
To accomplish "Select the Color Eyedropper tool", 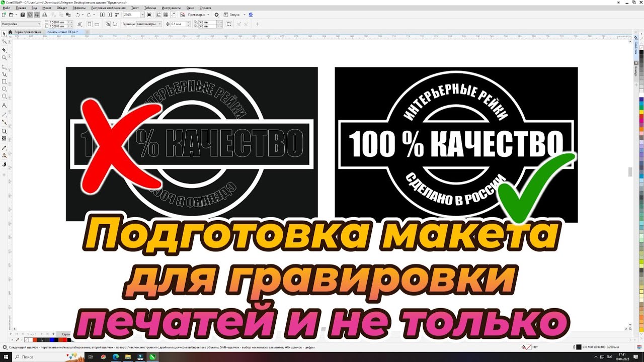I will (4, 148).
